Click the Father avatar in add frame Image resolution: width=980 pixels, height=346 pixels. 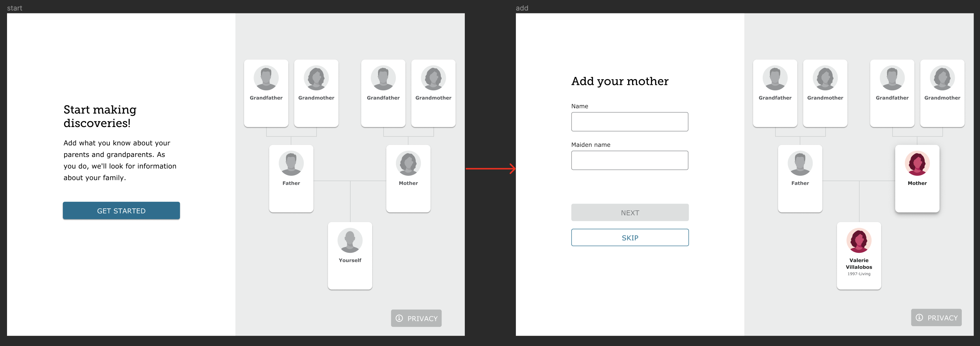[800, 163]
